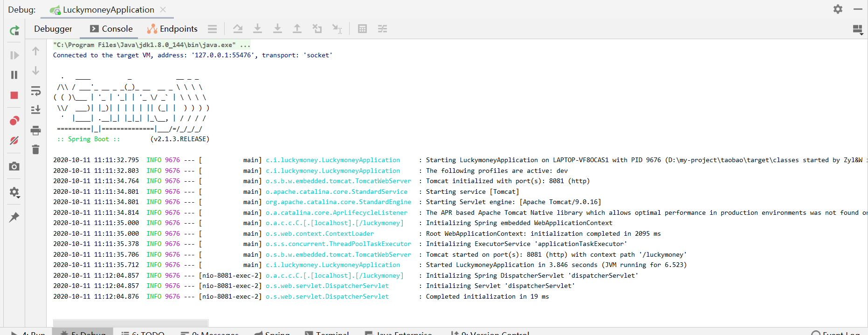The height and width of the screenshot is (335, 868).
Task: Click the Drop Frame icon
Action: click(317, 29)
